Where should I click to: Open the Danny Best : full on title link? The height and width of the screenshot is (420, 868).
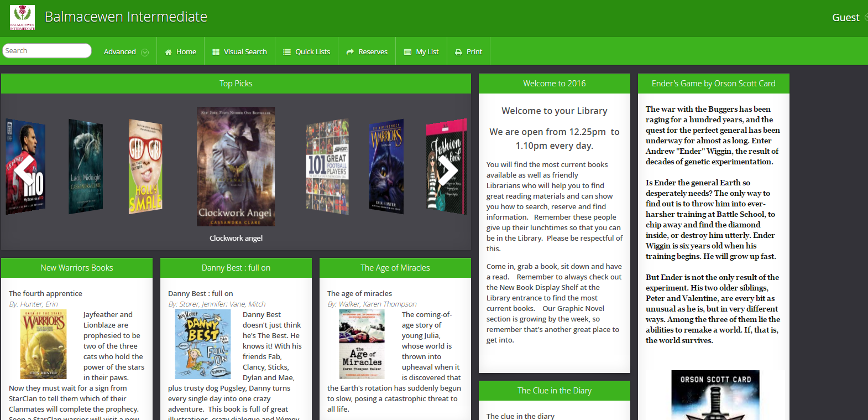point(200,293)
